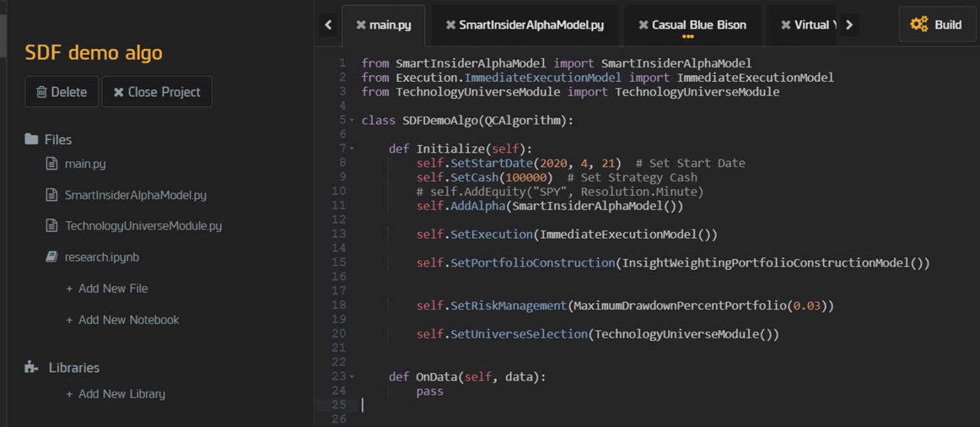The image size is (980, 427).
Task: Close the SmartInsiderAlphaModel.py tab via x icon
Action: coord(450,25)
